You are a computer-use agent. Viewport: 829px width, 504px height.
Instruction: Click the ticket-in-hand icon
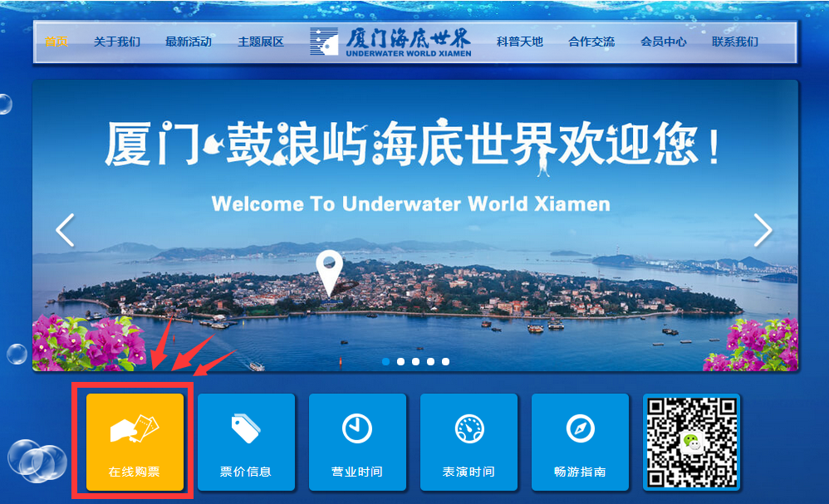135,428
